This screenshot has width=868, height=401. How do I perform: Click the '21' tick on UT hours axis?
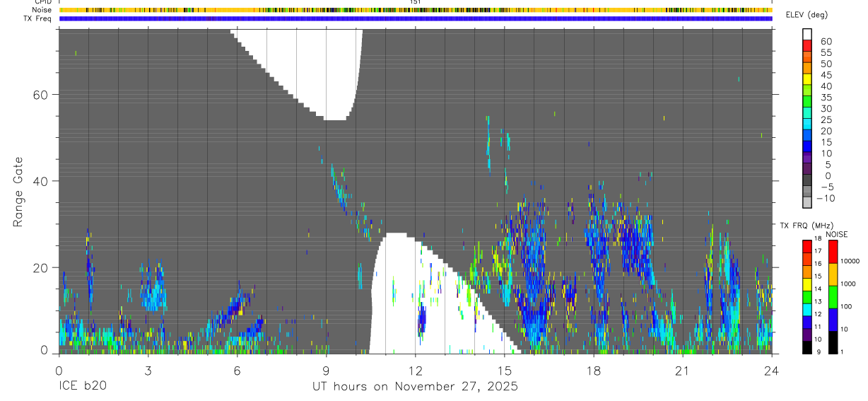point(683,371)
